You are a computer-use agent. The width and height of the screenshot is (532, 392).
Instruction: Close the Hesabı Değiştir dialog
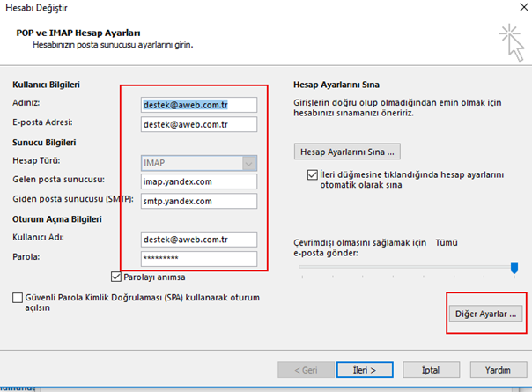pos(524,7)
